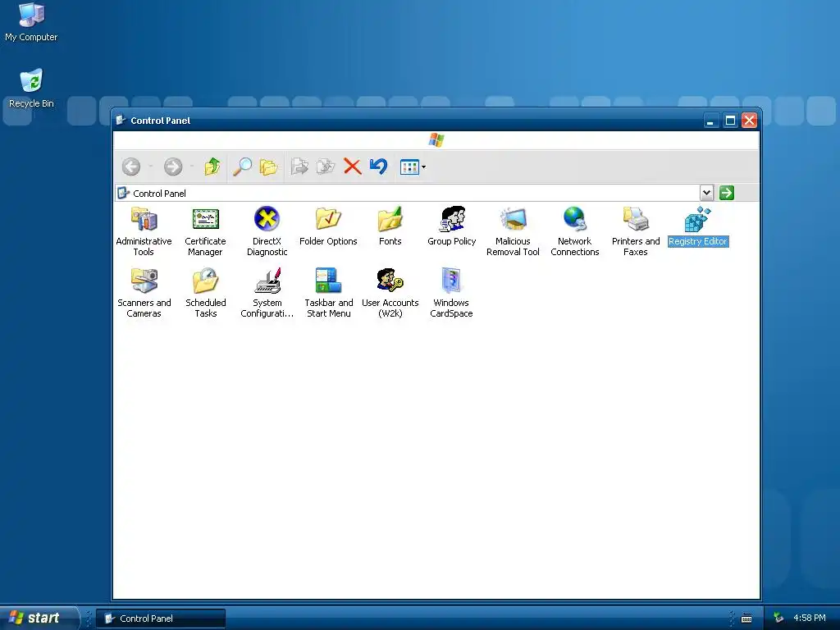Open Certificate Manager applet
The height and width of the screenshot is (630, 840).
pyautogui.click(x=205, y=219)
